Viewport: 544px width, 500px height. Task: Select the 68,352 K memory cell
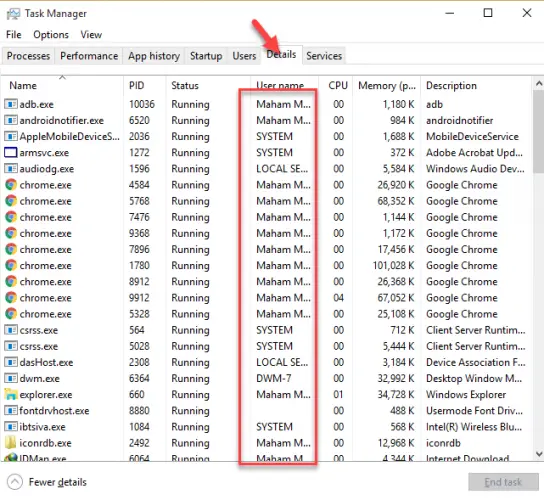click(396, 201)
